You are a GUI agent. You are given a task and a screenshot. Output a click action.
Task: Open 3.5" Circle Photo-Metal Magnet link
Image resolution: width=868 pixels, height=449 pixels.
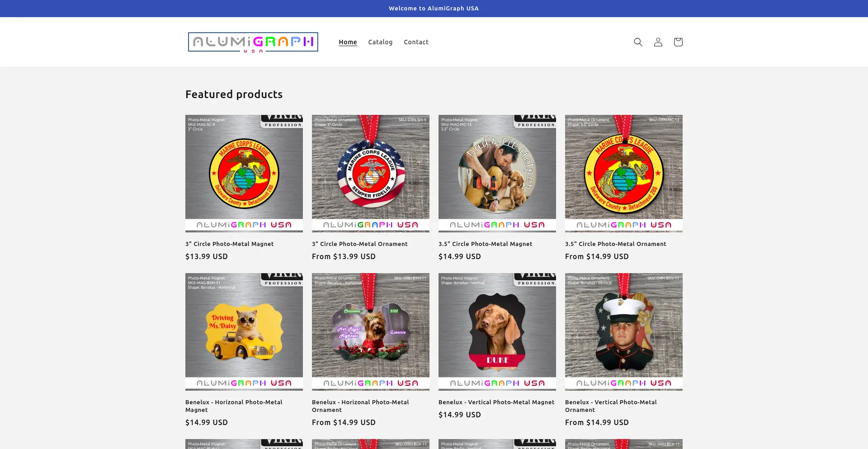pos(485,244)
